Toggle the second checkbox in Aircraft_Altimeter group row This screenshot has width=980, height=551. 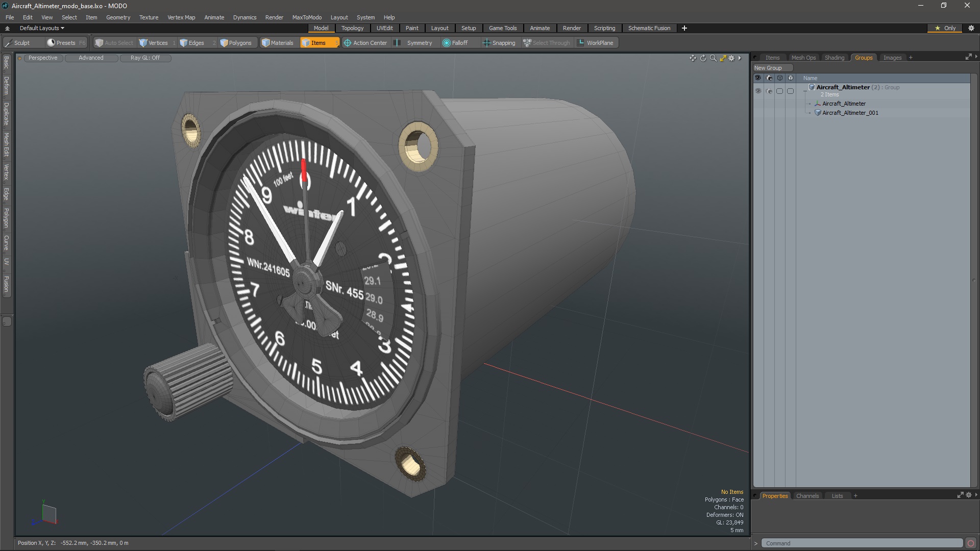791,91
